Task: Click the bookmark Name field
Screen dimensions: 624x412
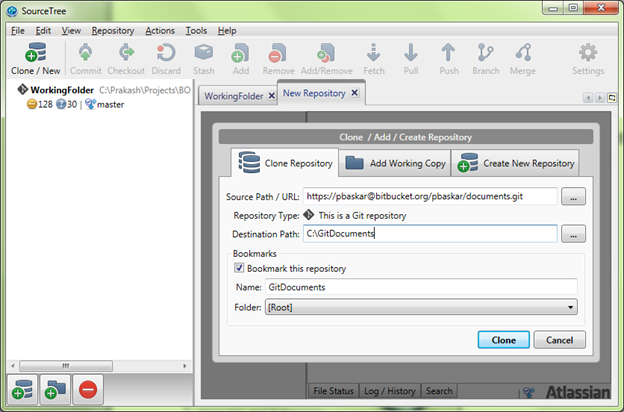Action: [421, 287]
